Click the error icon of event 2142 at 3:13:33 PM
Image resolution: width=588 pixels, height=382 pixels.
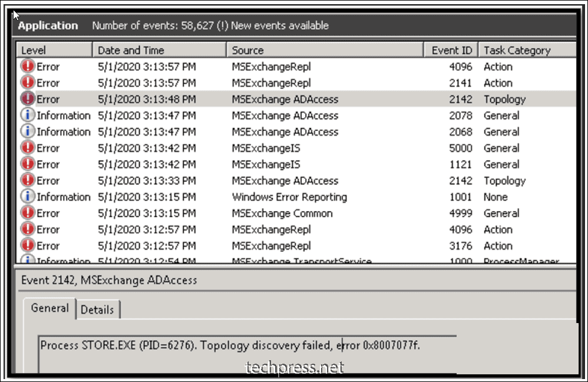coord(28,180)
